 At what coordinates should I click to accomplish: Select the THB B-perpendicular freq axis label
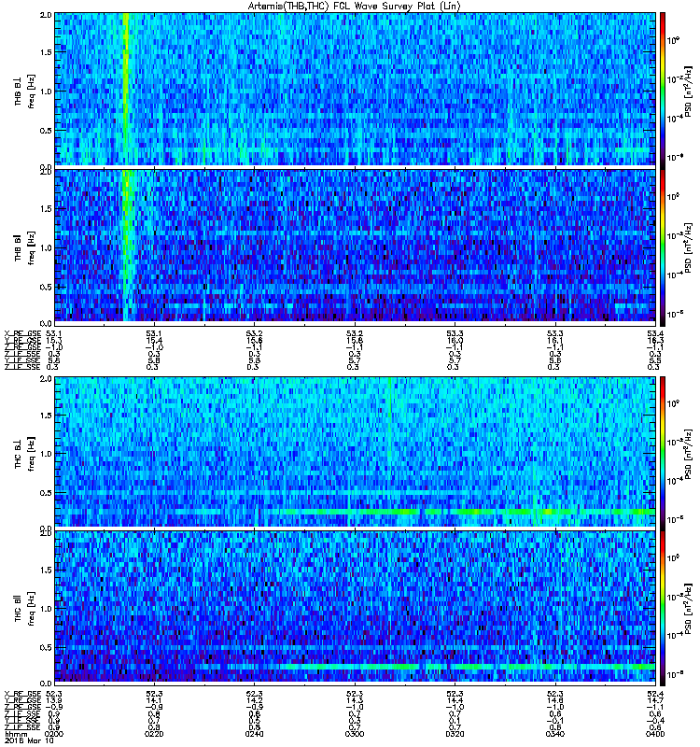point(25,91)
